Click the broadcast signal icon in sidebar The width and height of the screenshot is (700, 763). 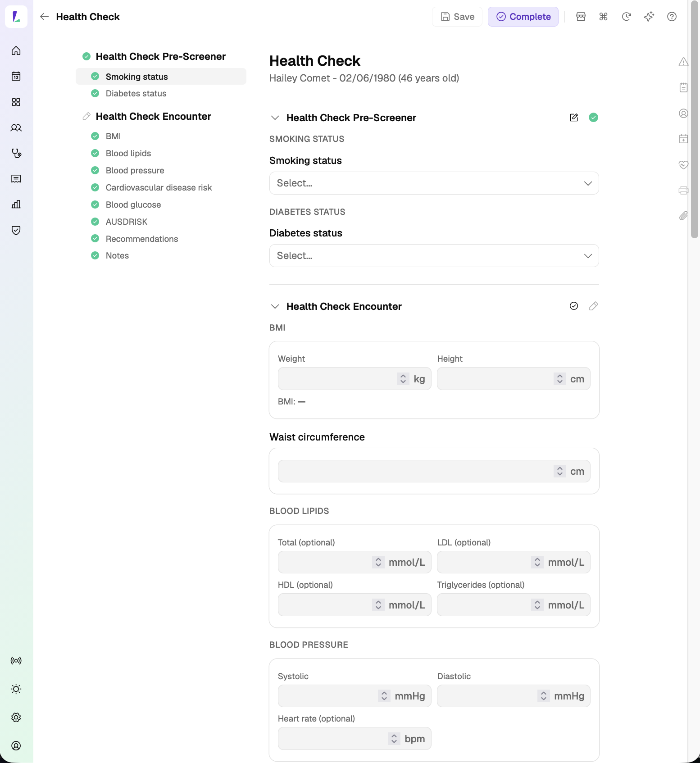tap(16, 660)
